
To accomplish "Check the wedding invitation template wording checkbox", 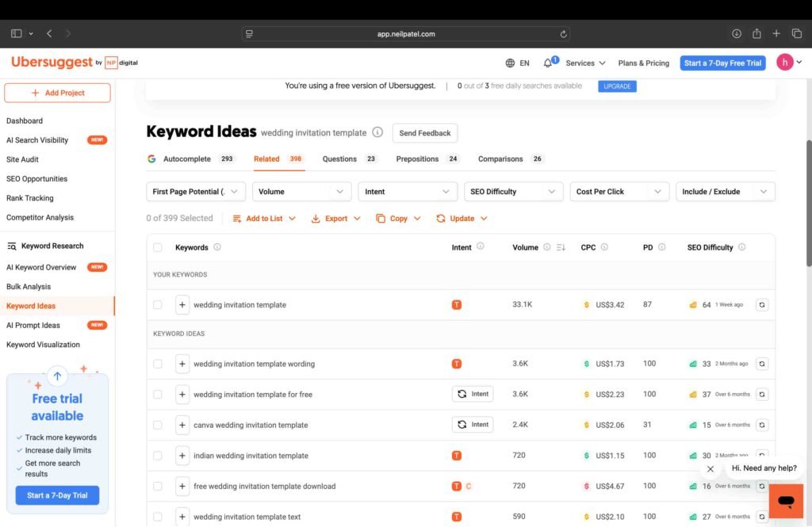I will (x=158, y=364).
